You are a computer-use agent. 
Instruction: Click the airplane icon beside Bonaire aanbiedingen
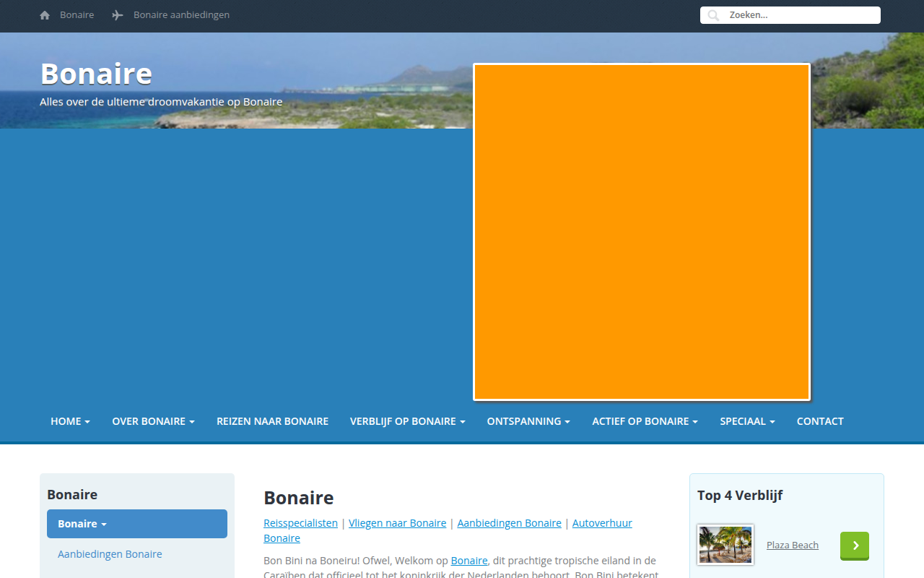[x=118, y=15]
